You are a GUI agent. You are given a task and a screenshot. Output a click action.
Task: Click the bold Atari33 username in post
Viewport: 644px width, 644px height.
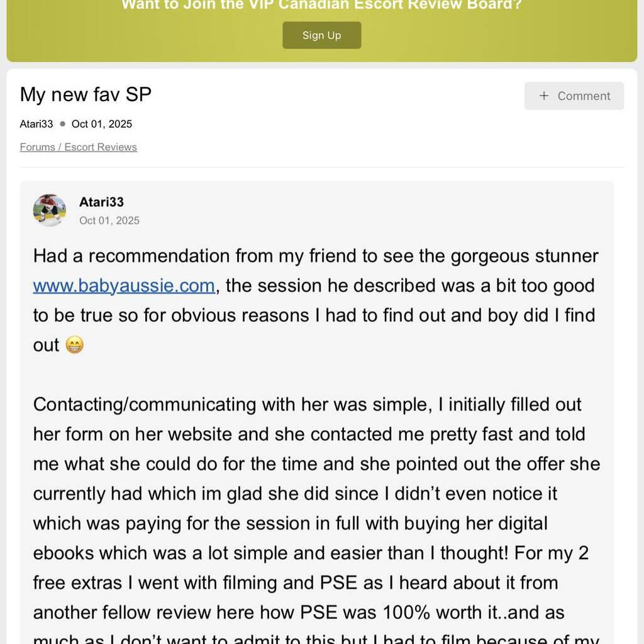click(101, 202)
